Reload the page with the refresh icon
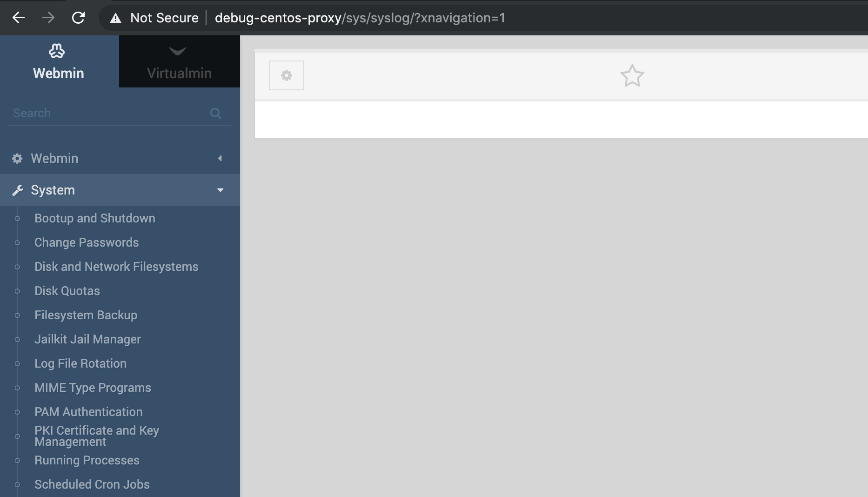This screenshot has width=868, height=497. click(78, 18)
